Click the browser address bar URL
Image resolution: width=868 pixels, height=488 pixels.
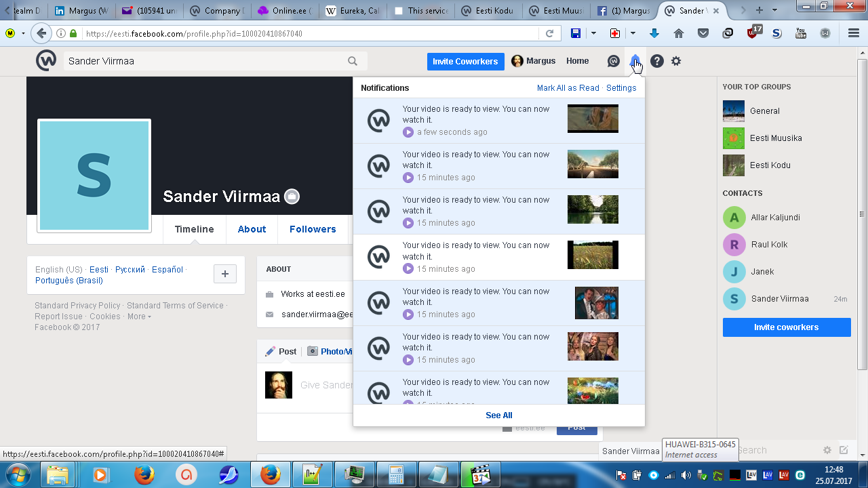pos(194,33)
